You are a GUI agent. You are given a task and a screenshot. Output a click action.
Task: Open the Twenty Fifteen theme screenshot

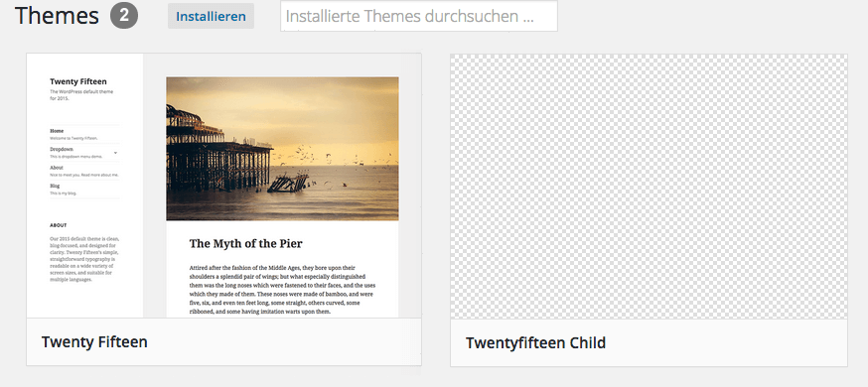[x=223, y=186]
